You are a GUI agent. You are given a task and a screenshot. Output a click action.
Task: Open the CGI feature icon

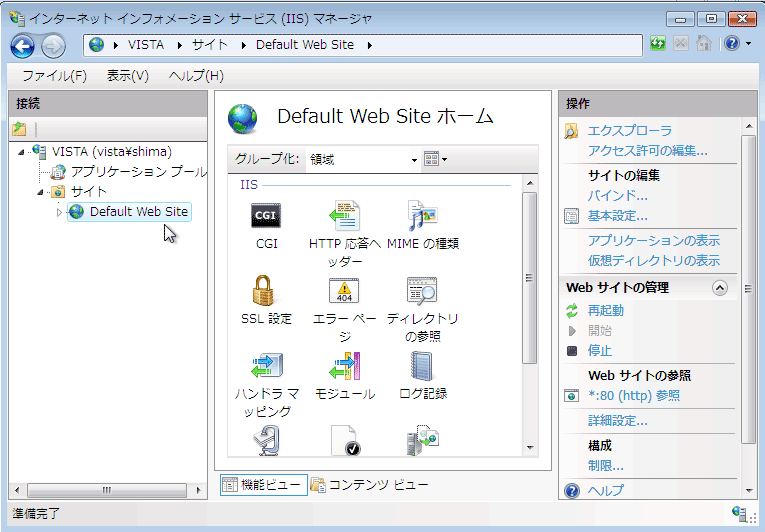tap(266, 215)
